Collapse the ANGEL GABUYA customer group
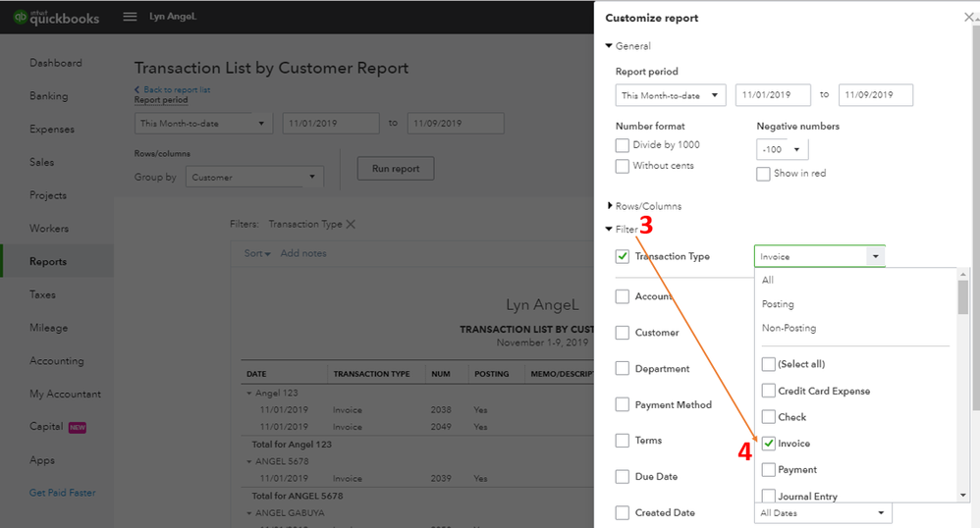This screenshot has width=980, height=528. click(x=248, y=513)
